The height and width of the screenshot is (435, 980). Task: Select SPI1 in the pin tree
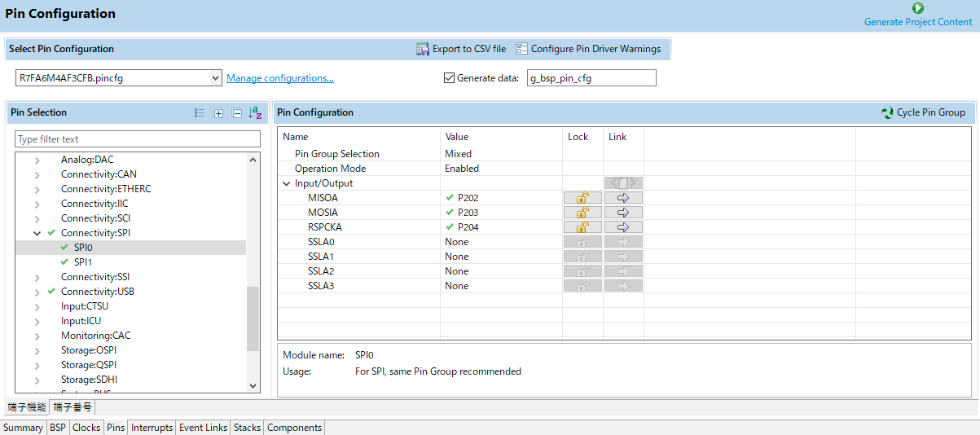point(83,262)
